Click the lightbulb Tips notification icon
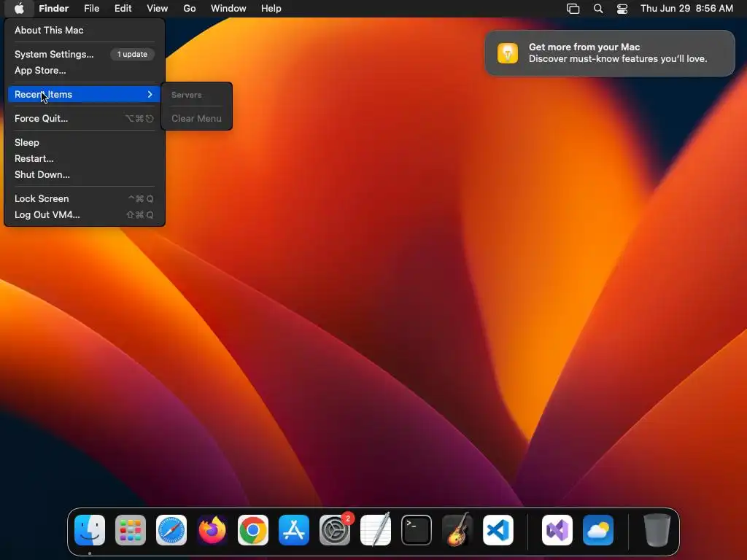 click(508, 52)
